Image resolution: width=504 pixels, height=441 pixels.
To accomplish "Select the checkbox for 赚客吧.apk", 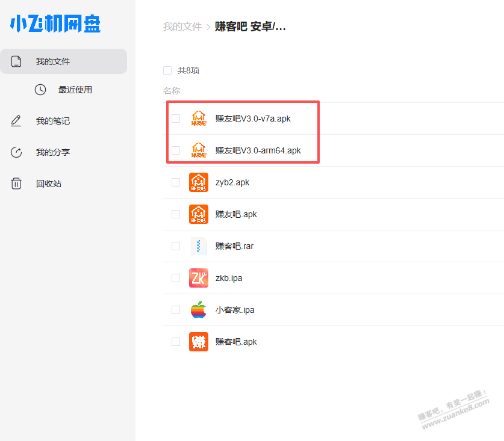I will (x=176, y=342).
